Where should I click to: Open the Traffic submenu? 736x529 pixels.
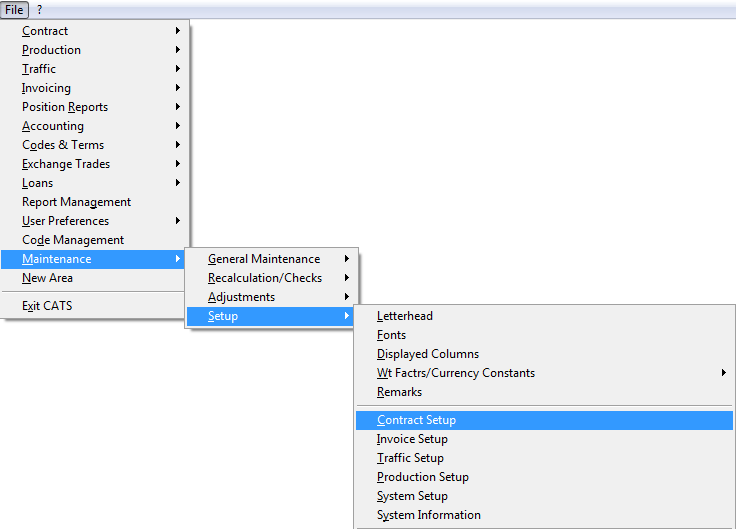click(x=94, y=69)
